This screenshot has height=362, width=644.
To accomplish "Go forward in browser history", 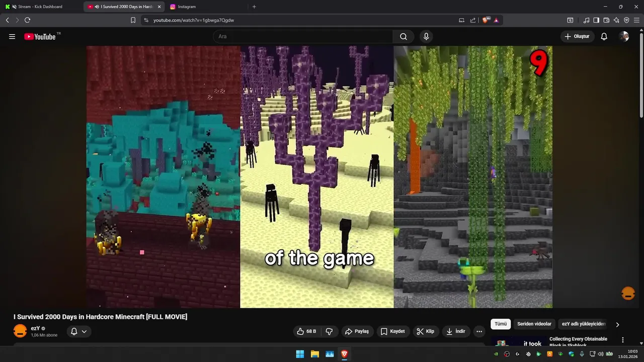I will 17,20.
